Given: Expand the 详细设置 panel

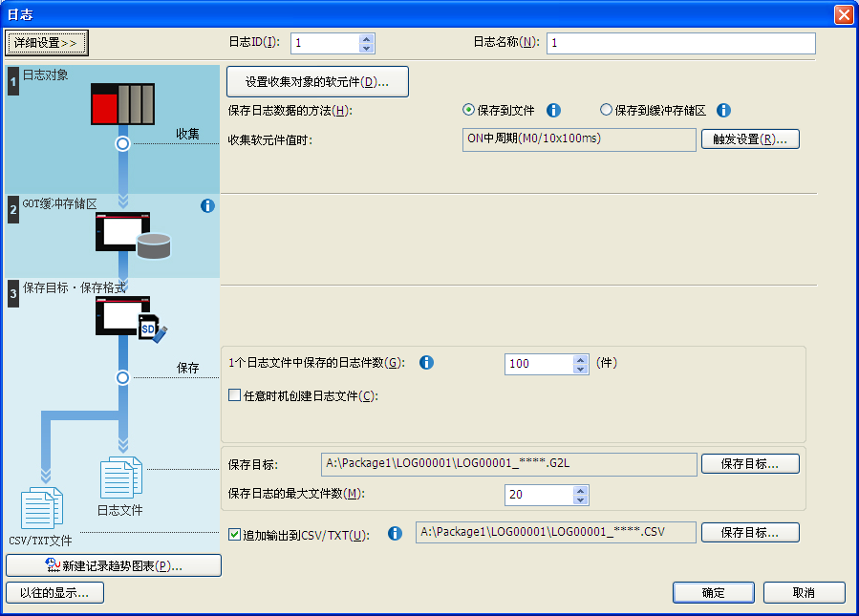Looking at the screenshot, I should pos(47,43).
